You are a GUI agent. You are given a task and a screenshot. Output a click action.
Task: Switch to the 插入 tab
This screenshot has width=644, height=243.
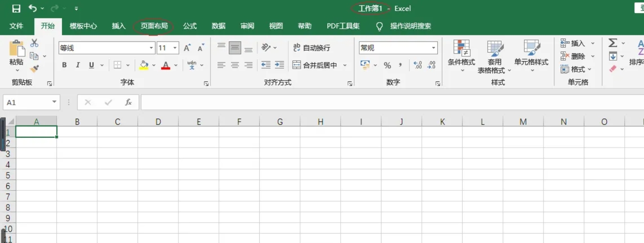[x=119, y=26]
